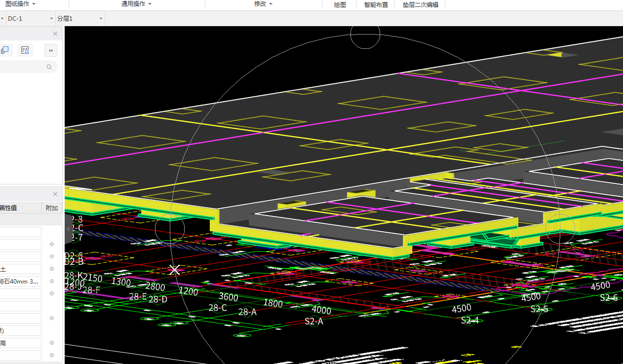Click the 4000 dimension text
This screenshot has height=364, width=623.
[x=321, y=310]
